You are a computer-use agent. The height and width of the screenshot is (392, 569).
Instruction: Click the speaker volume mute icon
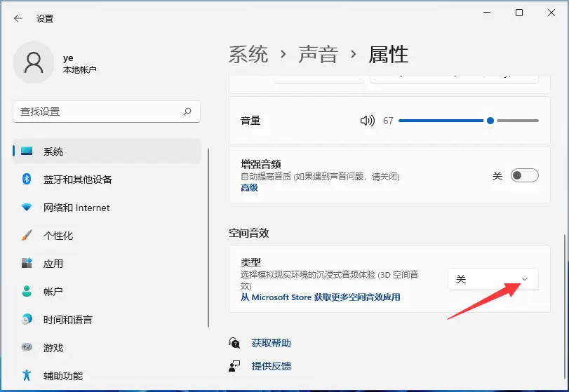tap(367, 121)
